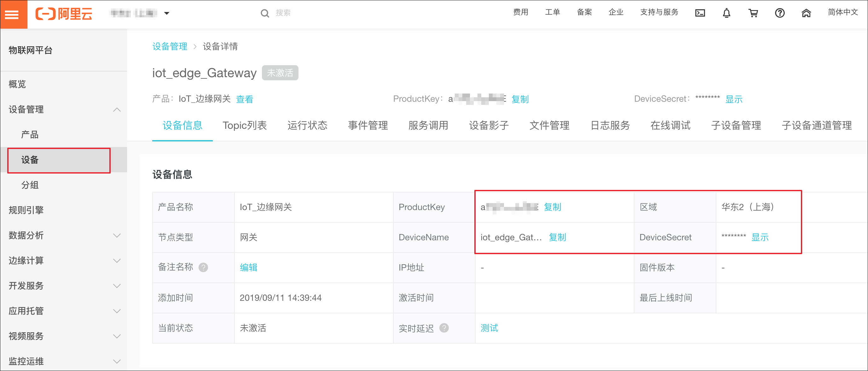Switch to the 设备影子 tab
The height and width of the screenshot is (371, 868).
489,125
